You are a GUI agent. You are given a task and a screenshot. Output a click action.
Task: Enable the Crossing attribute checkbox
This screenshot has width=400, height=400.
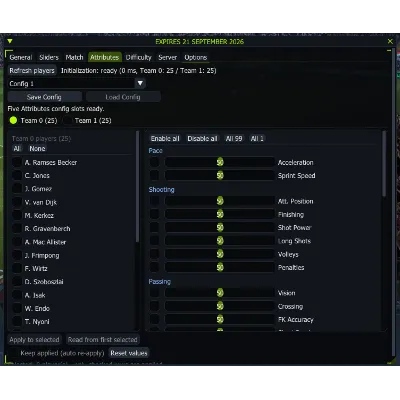pos(154,306)
